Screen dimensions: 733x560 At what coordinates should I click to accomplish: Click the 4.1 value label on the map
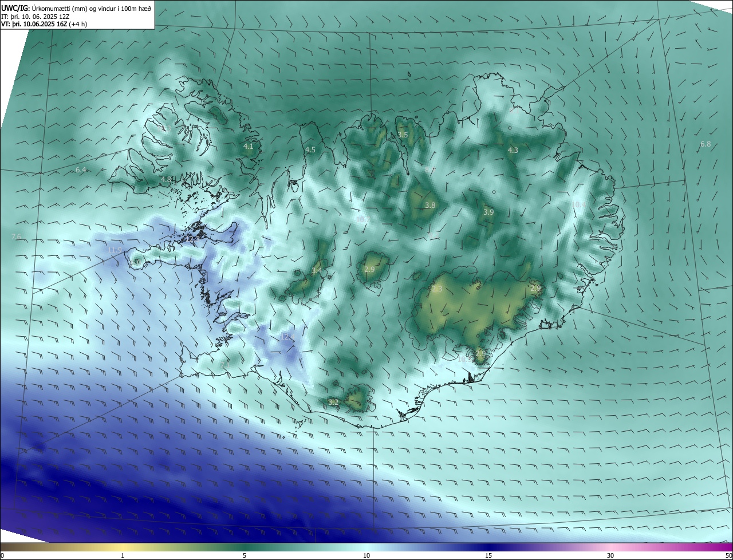coord(248,147)
